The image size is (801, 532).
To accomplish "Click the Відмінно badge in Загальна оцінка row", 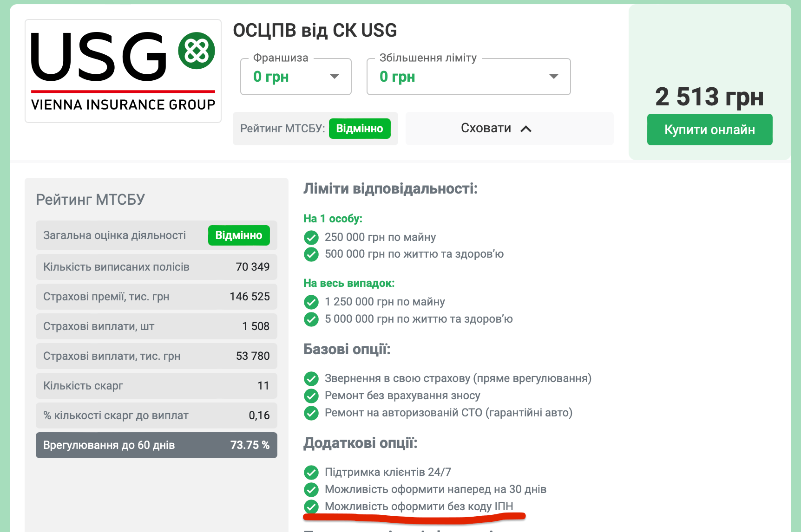I will pos(239,235).
